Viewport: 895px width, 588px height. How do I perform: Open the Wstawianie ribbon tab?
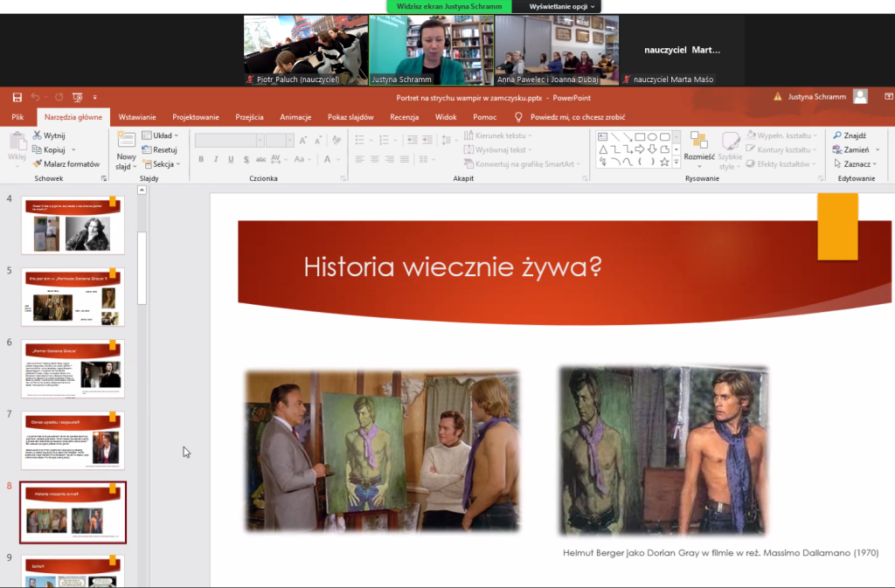(x=137, y=117)
